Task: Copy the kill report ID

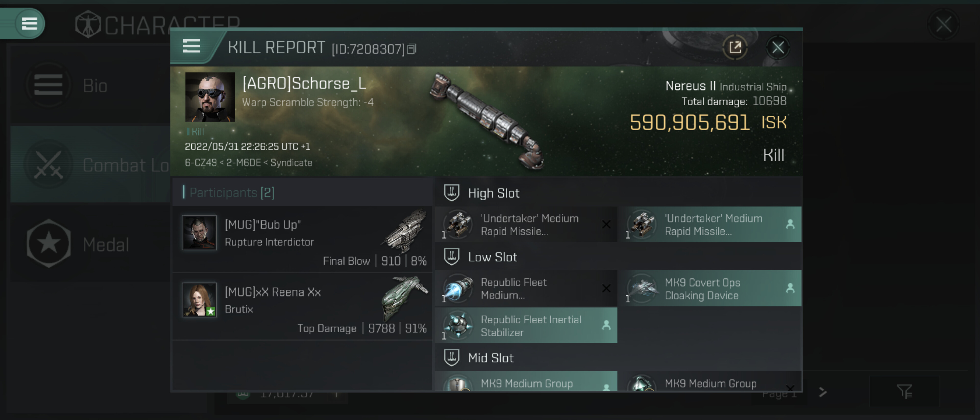Action: coord(411,49)
